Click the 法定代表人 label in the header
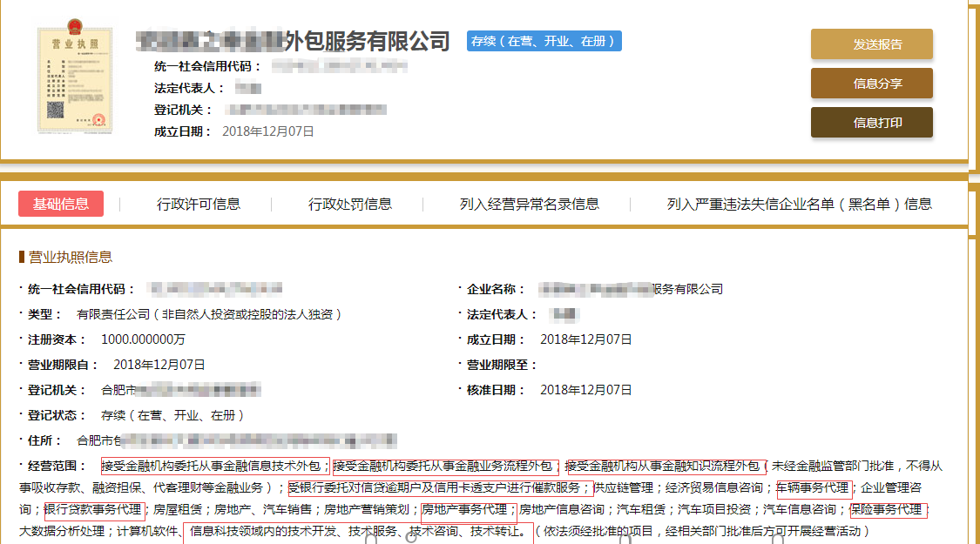 click(189, 88)
